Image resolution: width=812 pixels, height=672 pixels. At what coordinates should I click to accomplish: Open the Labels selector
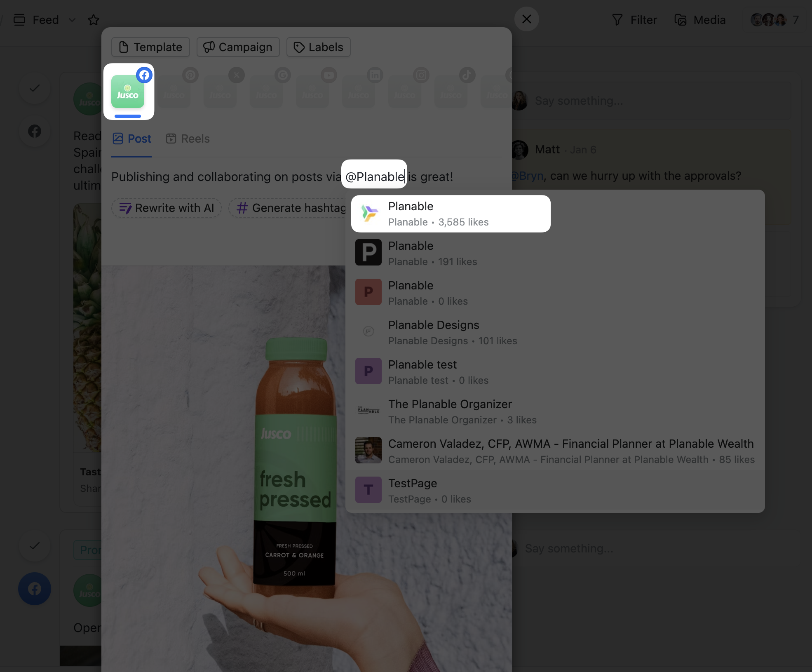[x=318, y=47]
